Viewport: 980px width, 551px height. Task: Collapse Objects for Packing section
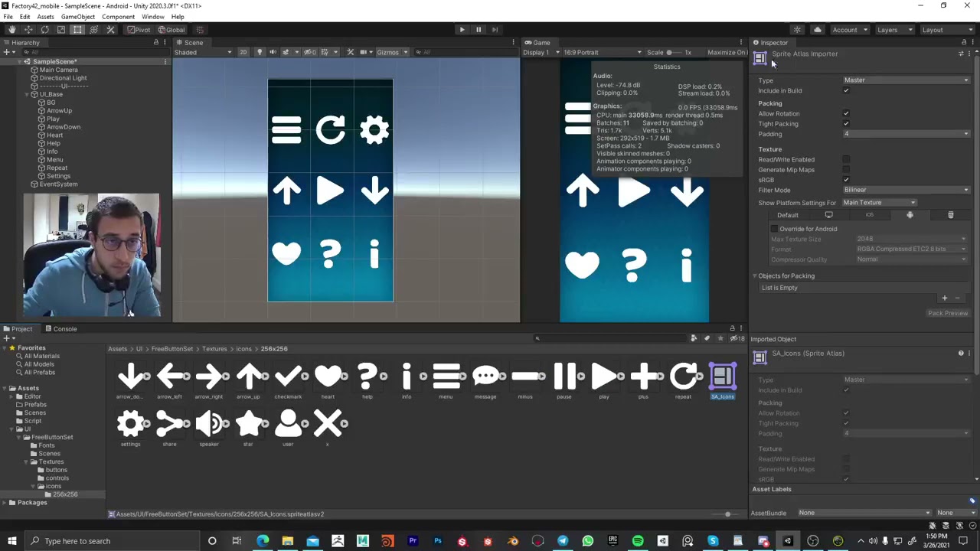click(755, 275)
